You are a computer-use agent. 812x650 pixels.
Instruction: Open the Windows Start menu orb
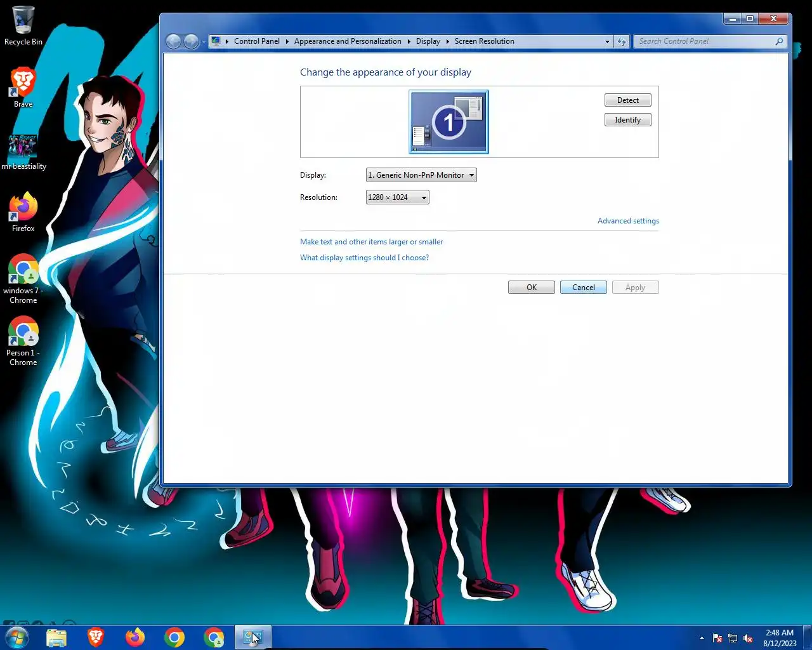[17, 637]
